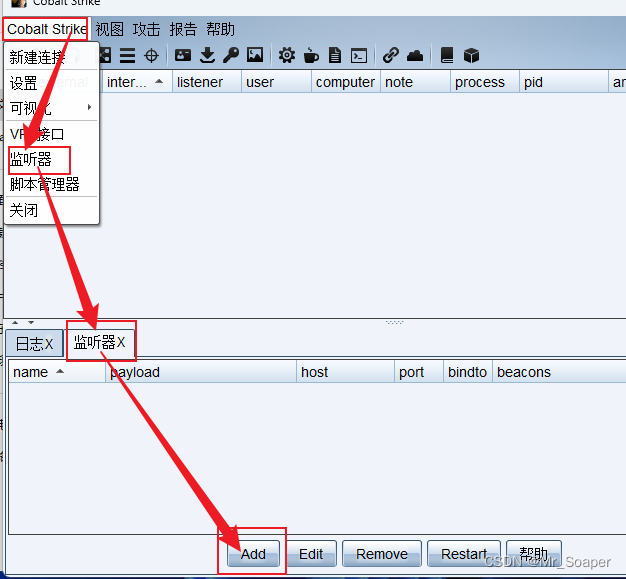
Task: Choose 新建连接 from the dropdown menu
Action: point(52,57)
